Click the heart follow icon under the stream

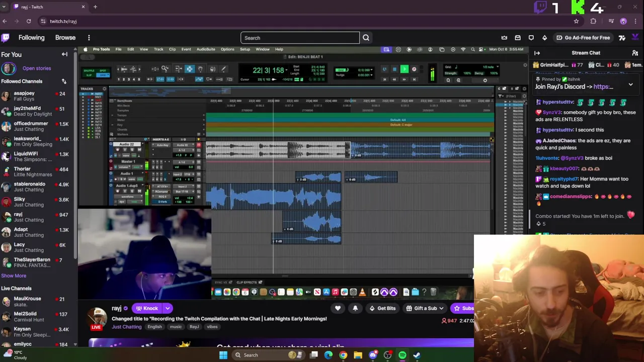click(x=338, y=308)
